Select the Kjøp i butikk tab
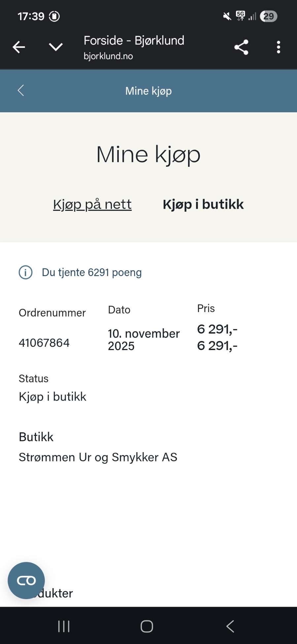297x644 pixels. click(x=203, y=204)
